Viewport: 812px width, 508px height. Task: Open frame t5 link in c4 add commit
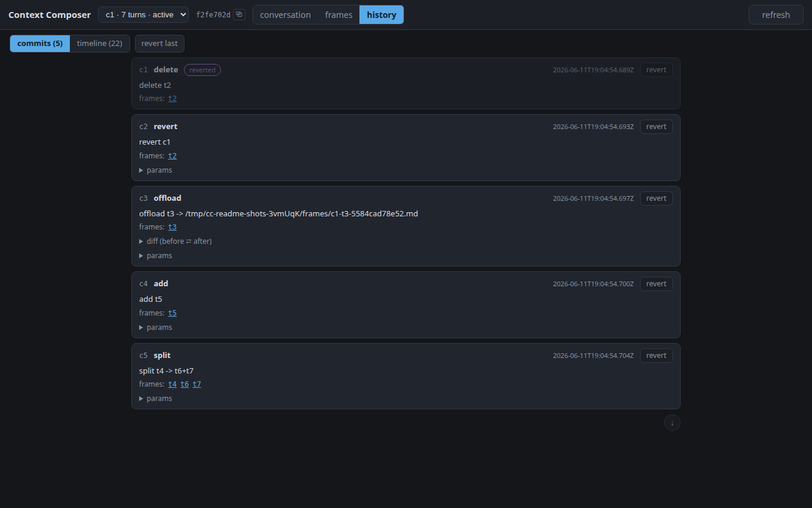coord(173,313)
